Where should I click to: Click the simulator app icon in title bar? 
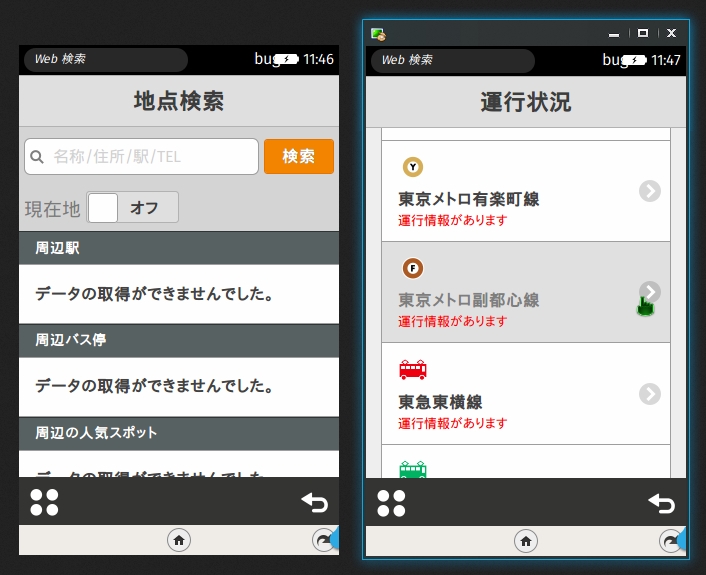tap(378, 34)
